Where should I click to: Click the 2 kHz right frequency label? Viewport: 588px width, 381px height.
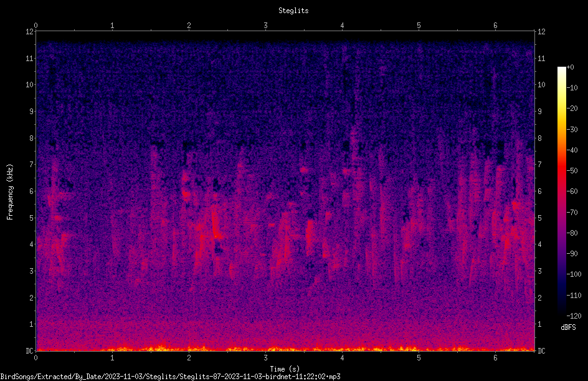pos(539,297)
